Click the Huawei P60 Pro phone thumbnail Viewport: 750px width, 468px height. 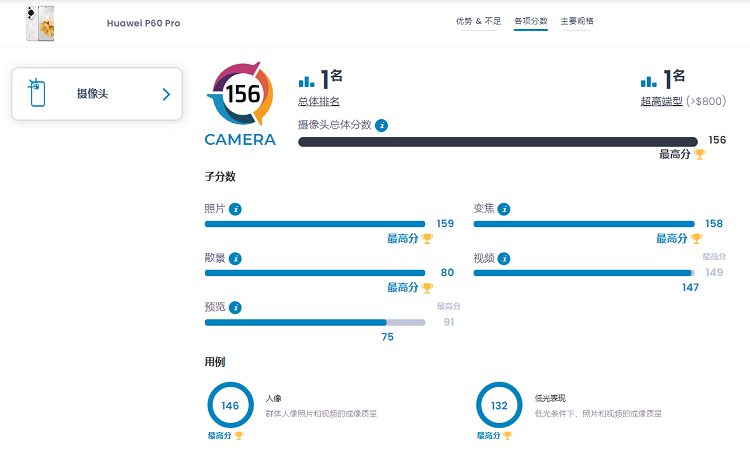click(40, 23)
